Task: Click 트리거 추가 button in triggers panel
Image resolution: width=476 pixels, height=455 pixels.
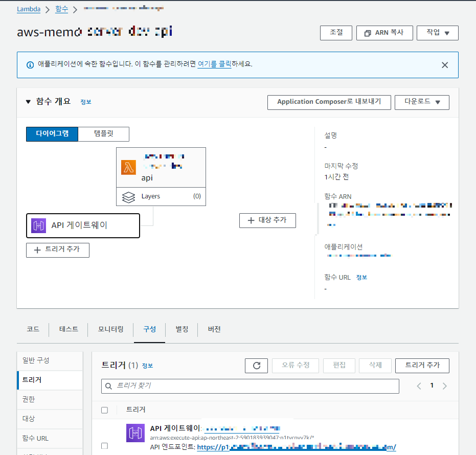Action: click(x=422, y=366)
